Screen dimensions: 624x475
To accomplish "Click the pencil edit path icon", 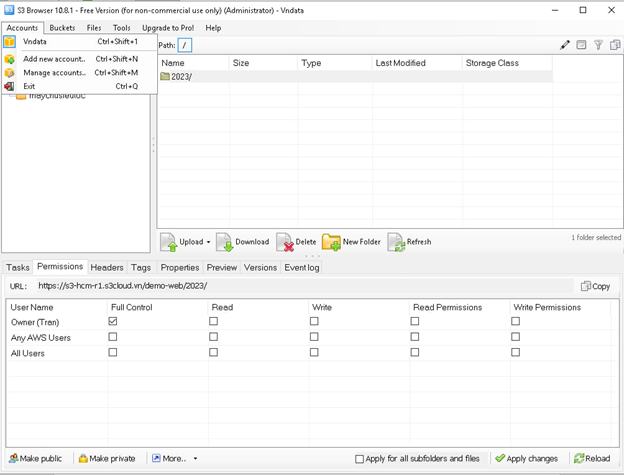I will pos(565,45).
